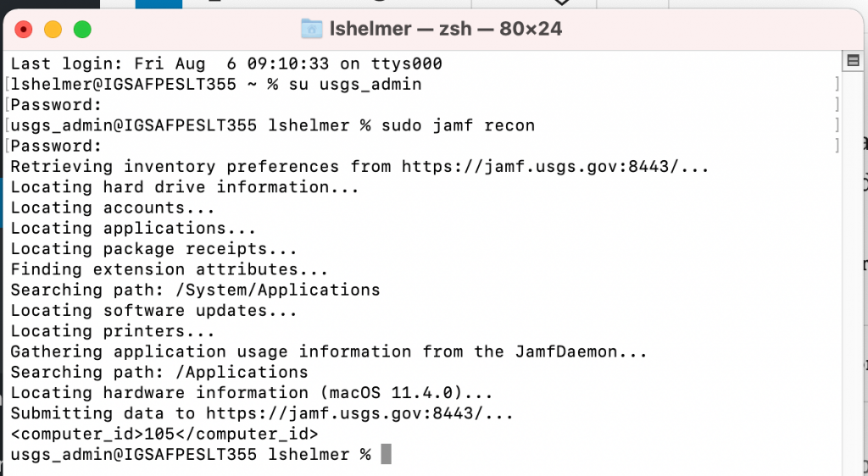Minimize the Terminal using the yellow button
The image size is (868, 476).
53,29
